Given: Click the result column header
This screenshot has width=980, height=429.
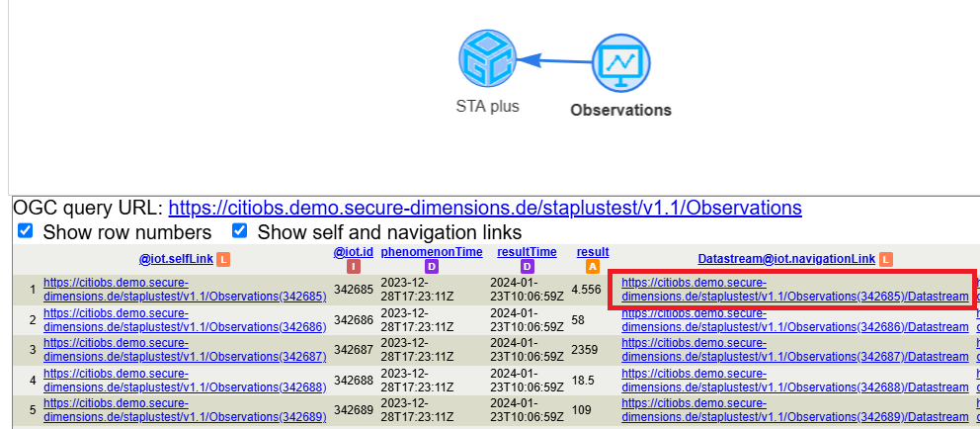Looking at the screenshot, I should [x=592, y=252].
